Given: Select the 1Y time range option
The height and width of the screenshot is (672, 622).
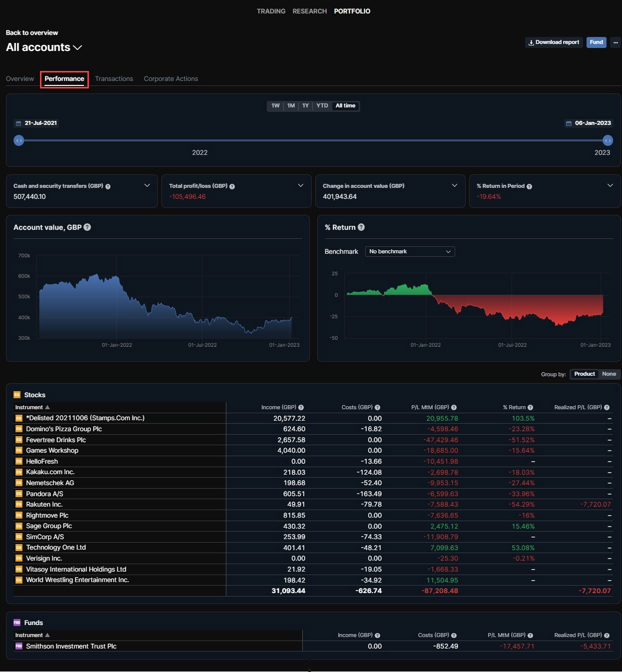Looking at the screenshot, I should pos(305,106).
